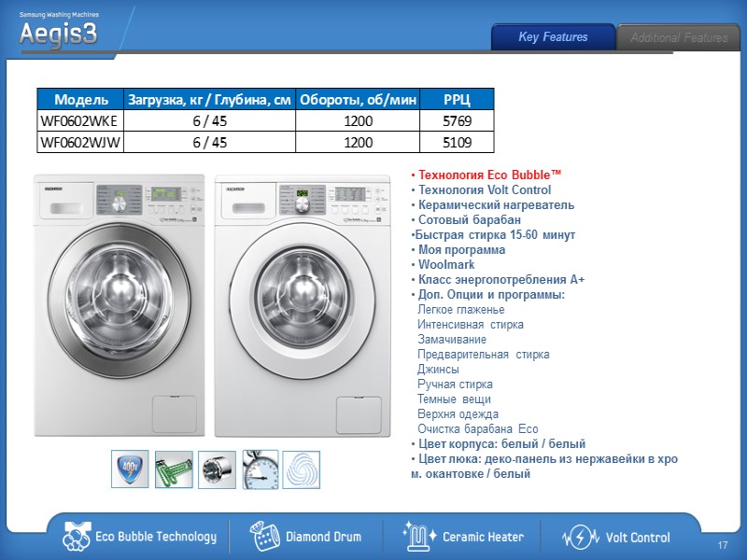Click the Легкое глаженье option
Viewport: 747px width, 560px height.
460,310
